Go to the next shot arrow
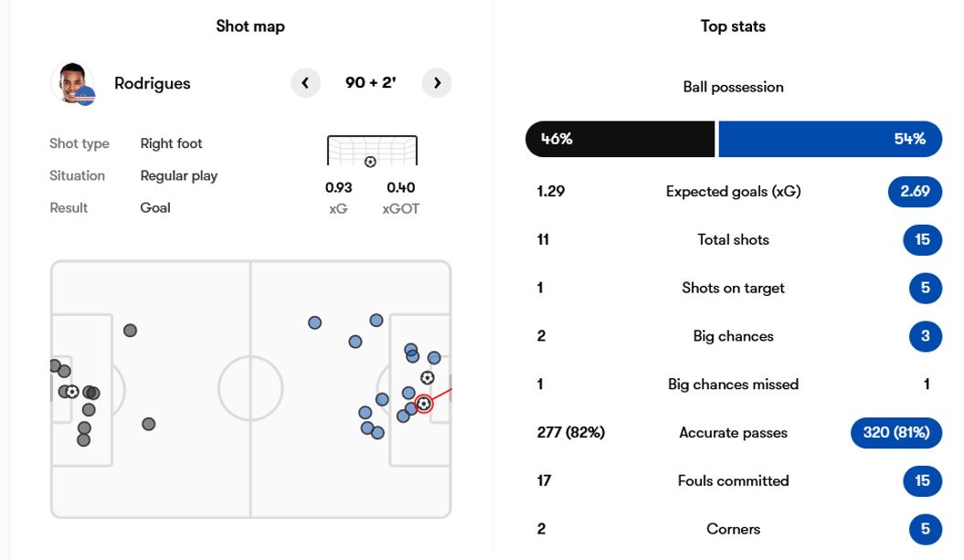Viewport: 964px width, 560px height. click(437, 83)
